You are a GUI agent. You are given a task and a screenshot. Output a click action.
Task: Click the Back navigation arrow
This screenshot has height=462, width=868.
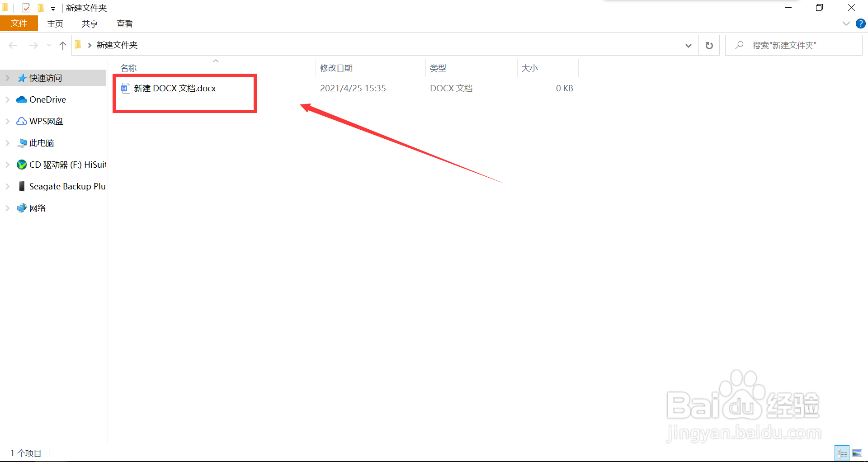tap(13, 45)
